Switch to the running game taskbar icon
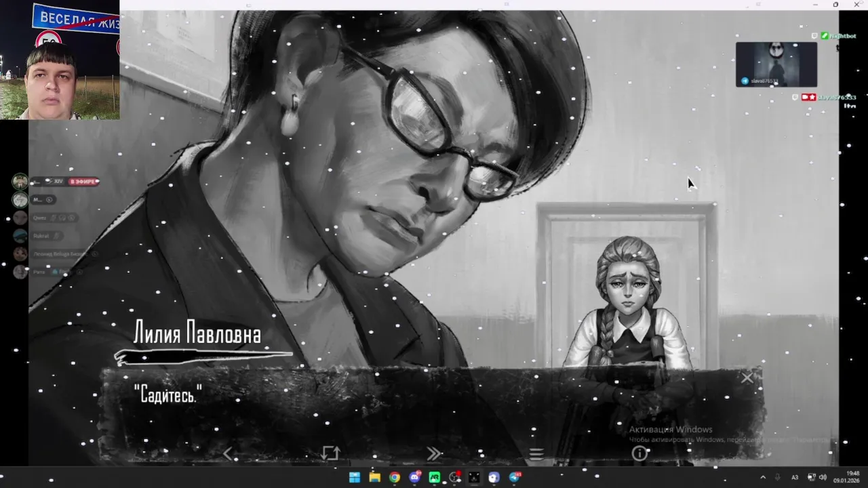 click(x=474, y=477)
